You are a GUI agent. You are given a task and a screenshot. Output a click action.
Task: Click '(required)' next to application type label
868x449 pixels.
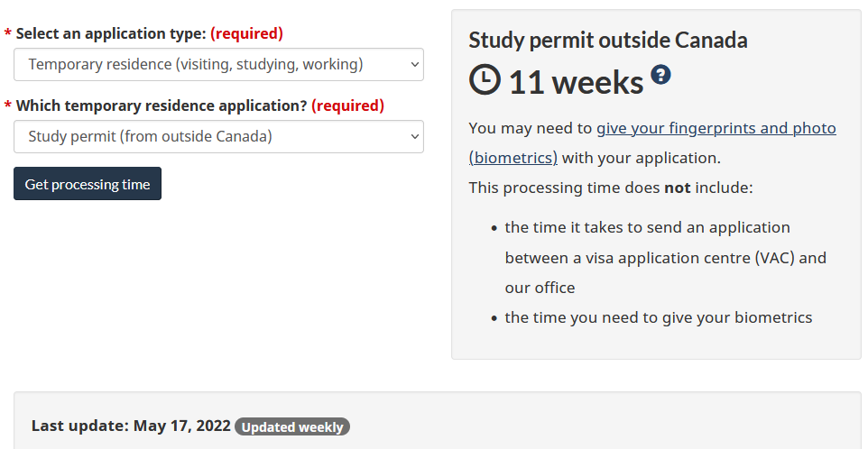[246, 33]
